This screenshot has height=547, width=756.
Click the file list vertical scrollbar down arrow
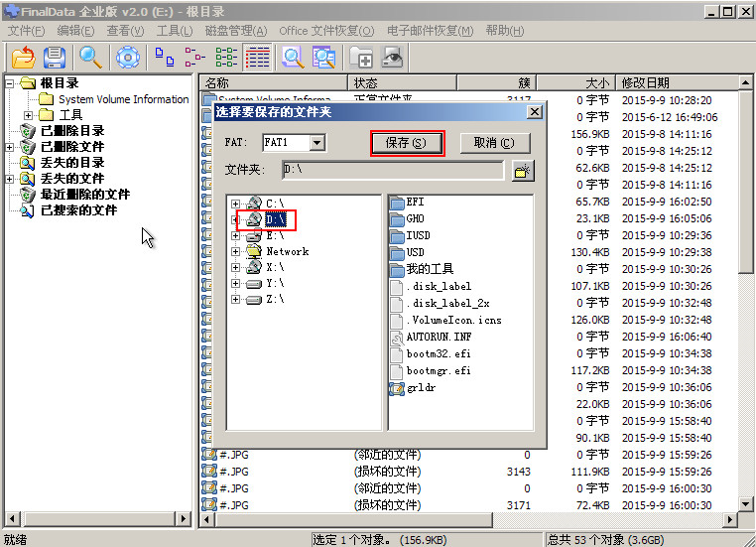[x=745, y=504]
